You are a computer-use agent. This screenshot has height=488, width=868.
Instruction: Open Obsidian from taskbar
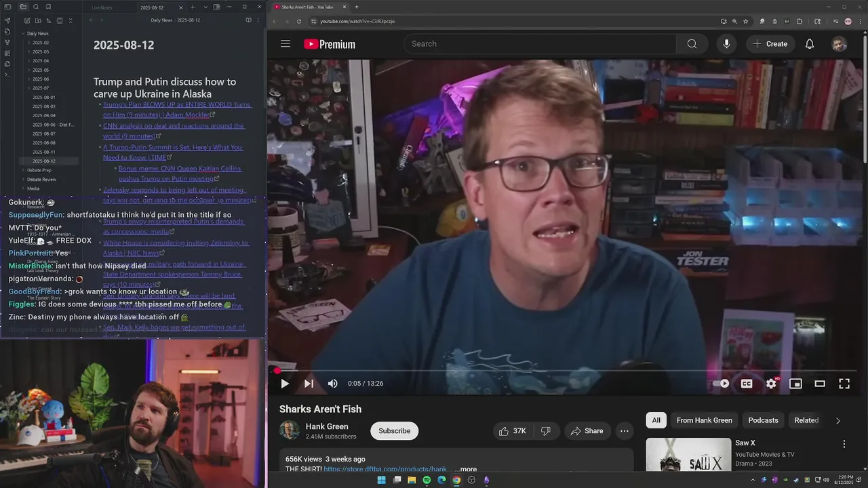[x=486, y=481]
